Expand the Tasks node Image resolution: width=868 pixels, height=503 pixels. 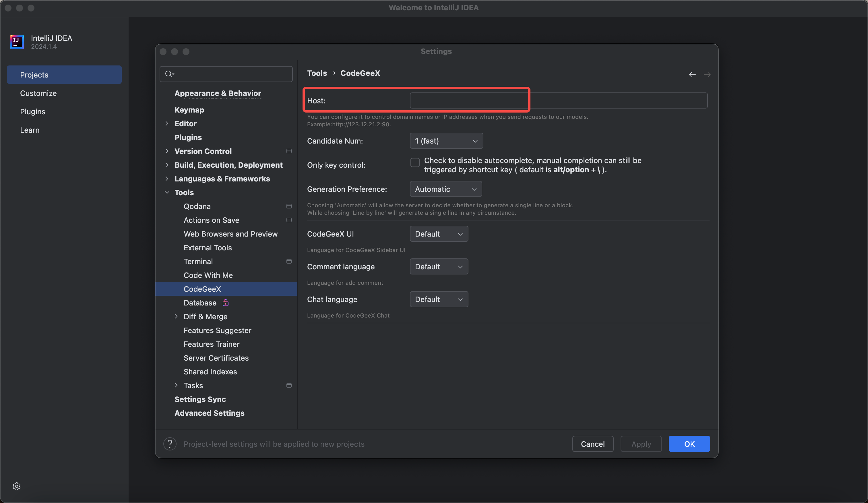pos(176,385)
